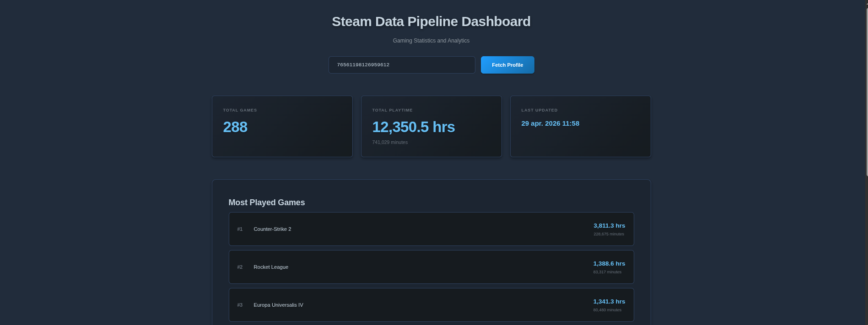Click the #1 rank label
This screenshot has height=325, width=868.
pyautogui.click(x=240, y=229)
